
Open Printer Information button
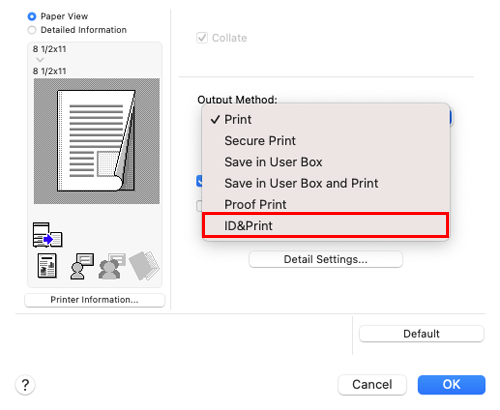click(95, 300)
